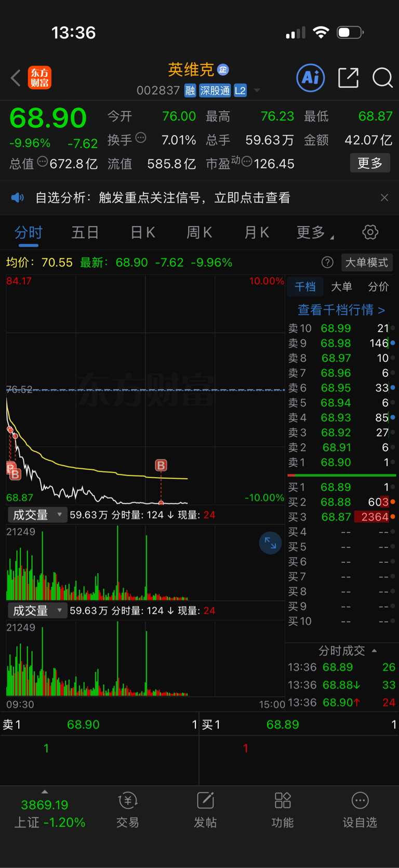Tap the 买2 row at 68.88

coord(342,502)
